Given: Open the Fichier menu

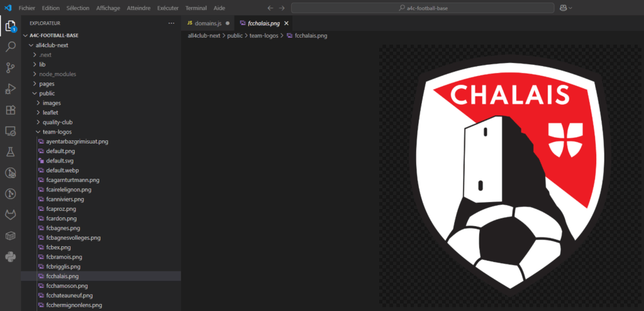Looking at the screenshot, I should coord(26,8).
